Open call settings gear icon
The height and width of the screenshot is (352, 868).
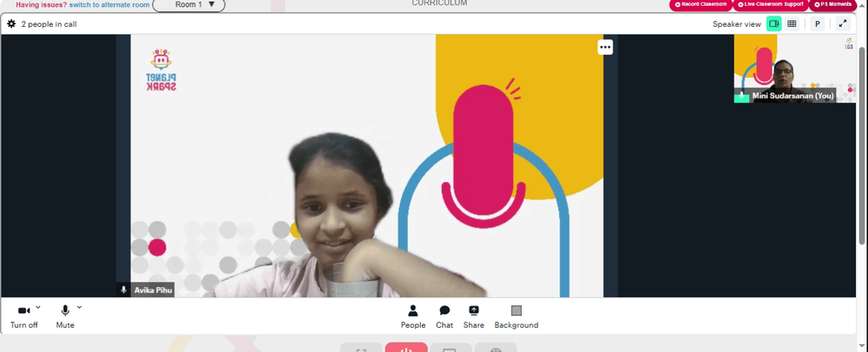coord(11,23)
